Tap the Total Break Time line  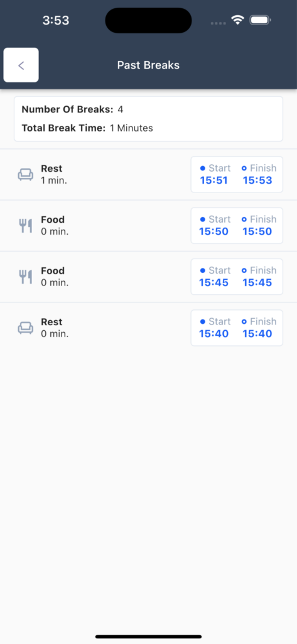coord(87,128)
